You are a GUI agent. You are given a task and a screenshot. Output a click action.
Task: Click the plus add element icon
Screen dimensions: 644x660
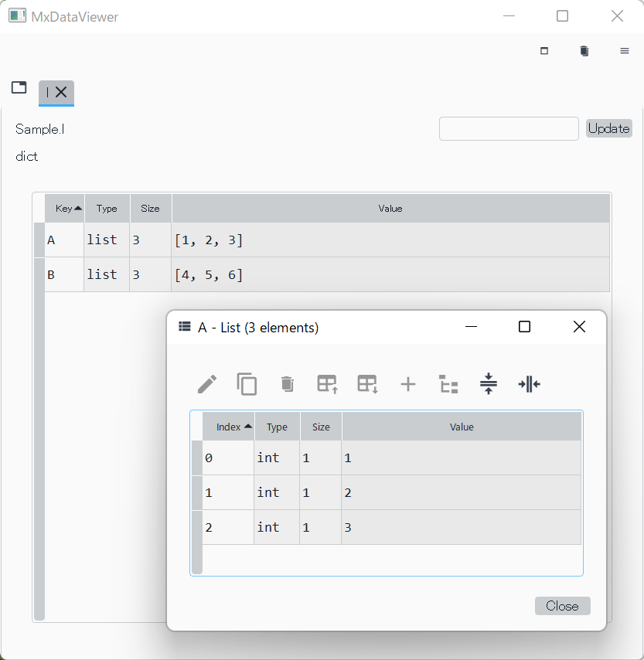tap(407, 384)
